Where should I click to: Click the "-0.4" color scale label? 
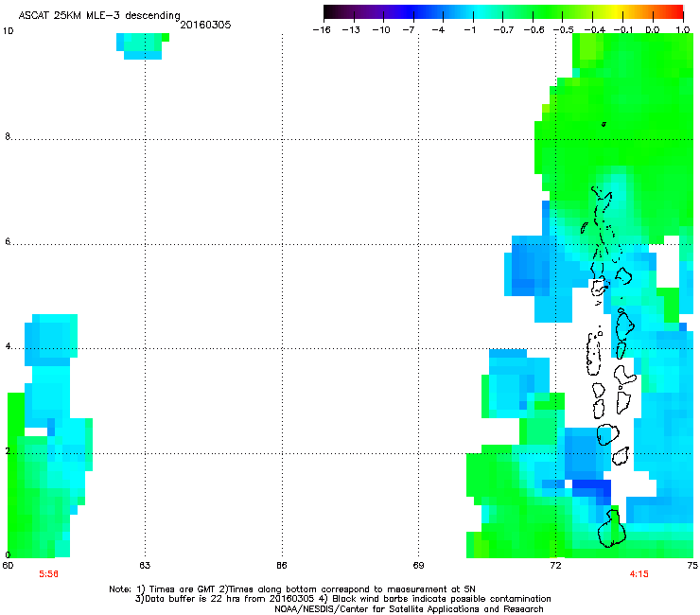594,30
